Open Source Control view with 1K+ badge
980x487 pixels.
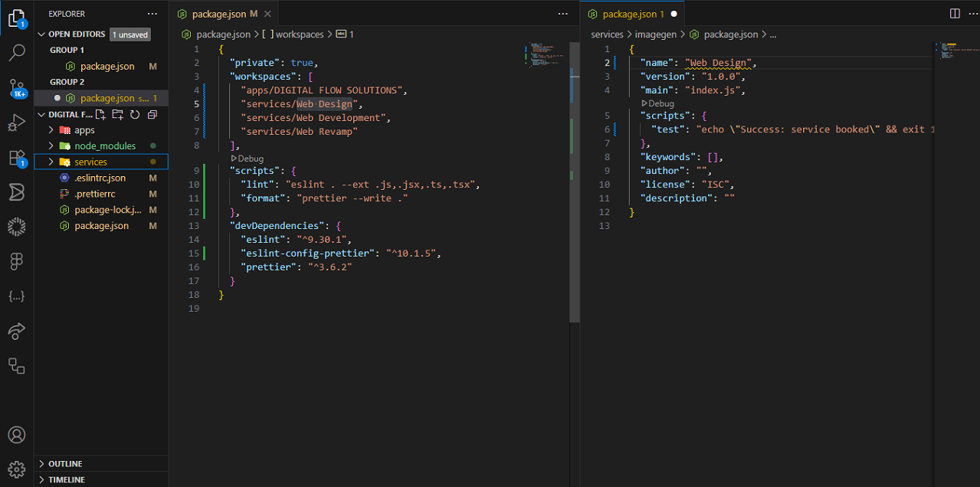[17, 87]
